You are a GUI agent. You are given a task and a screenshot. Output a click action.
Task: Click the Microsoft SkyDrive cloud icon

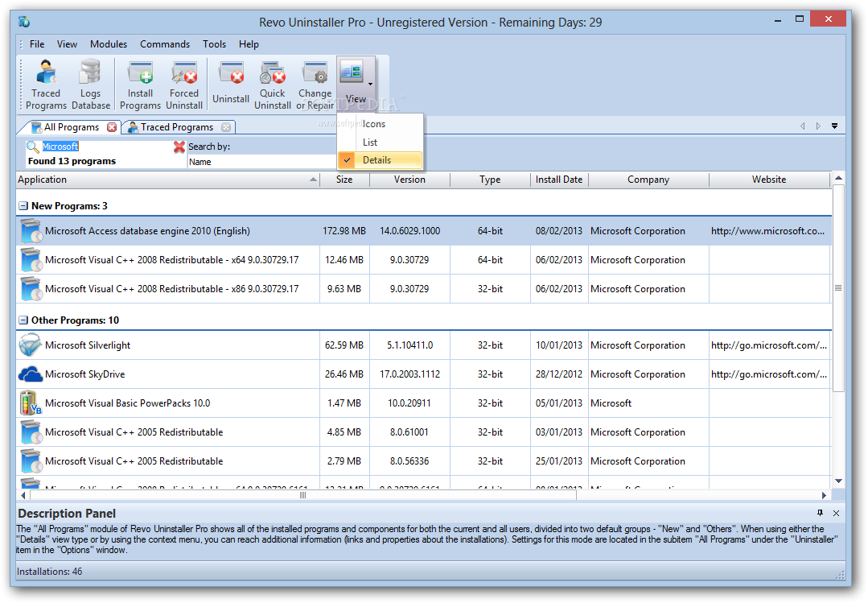30,374
